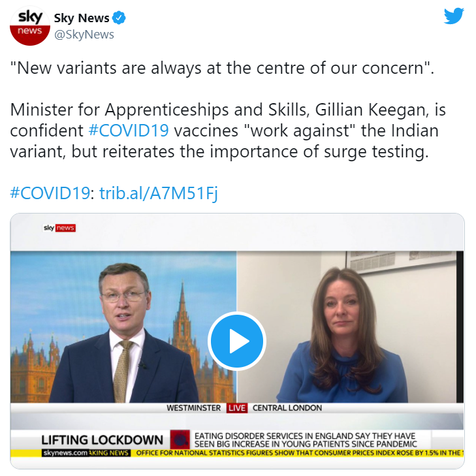Screen dimensions: 476x476
Task: Click the Sky News logo inside video
Action: point(59,228)
